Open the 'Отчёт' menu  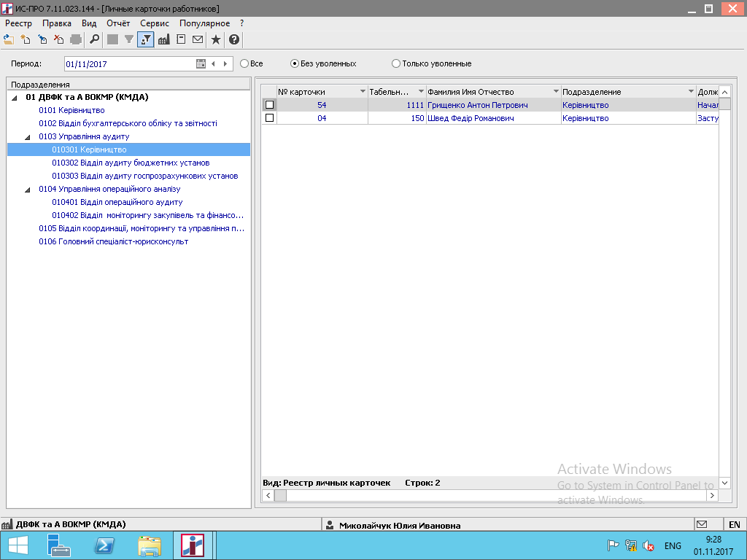[117, 23]
